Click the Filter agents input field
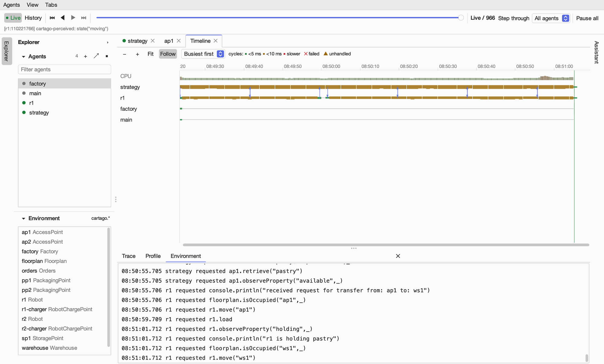The image size is (604, 364). [65, 69]
